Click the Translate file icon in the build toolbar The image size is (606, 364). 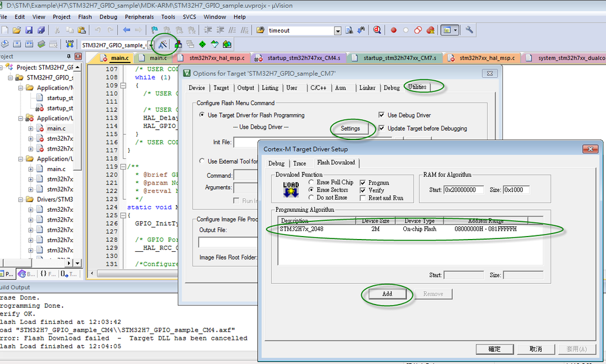tap(5, 44)
